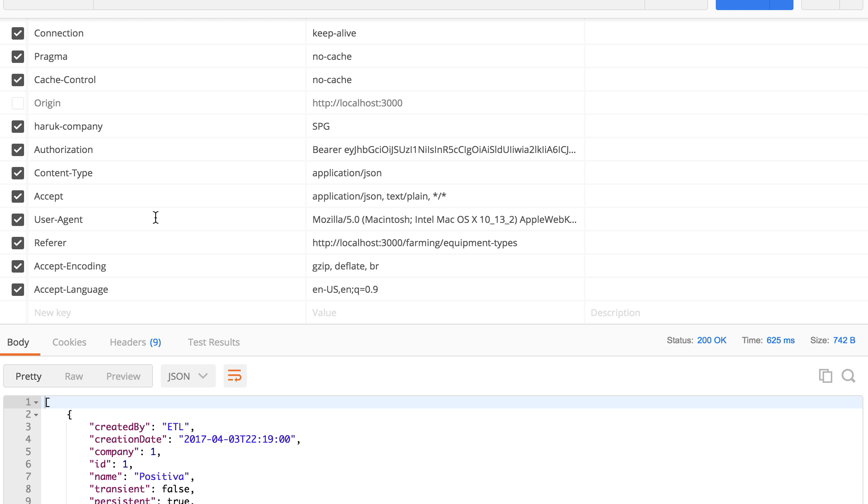Screen dimensions: 868x504
Task: Select the Pretty view button
Action: click(x=28, y=376)
